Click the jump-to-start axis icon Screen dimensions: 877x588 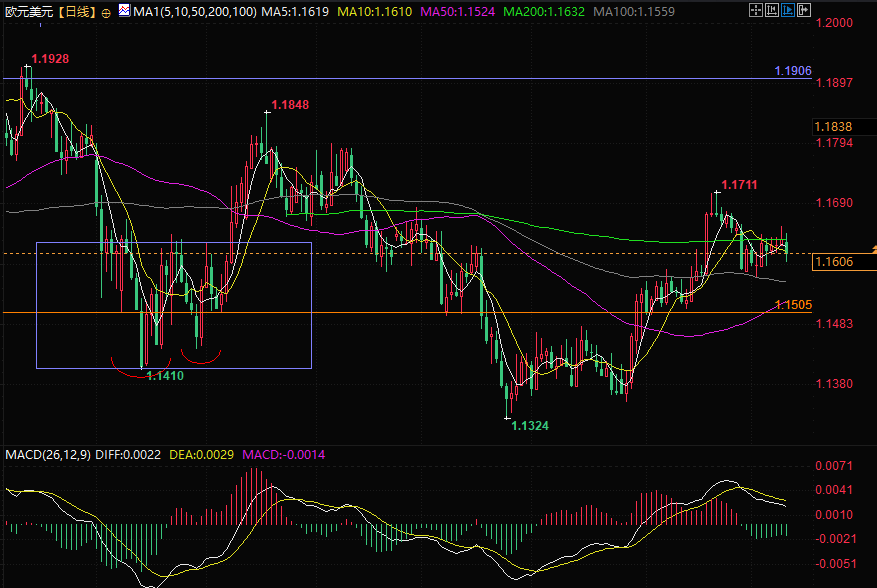click(x=772, y=10)
